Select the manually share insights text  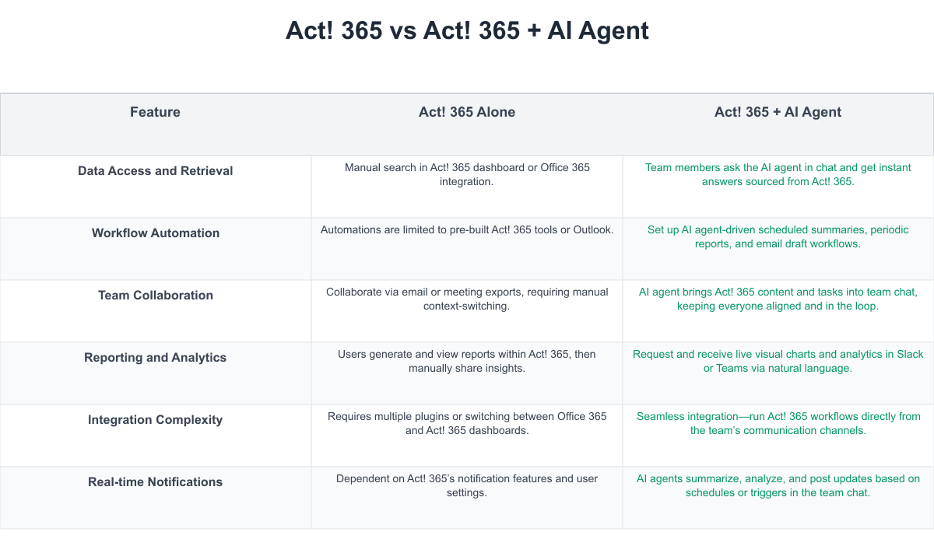coord(467,361)
